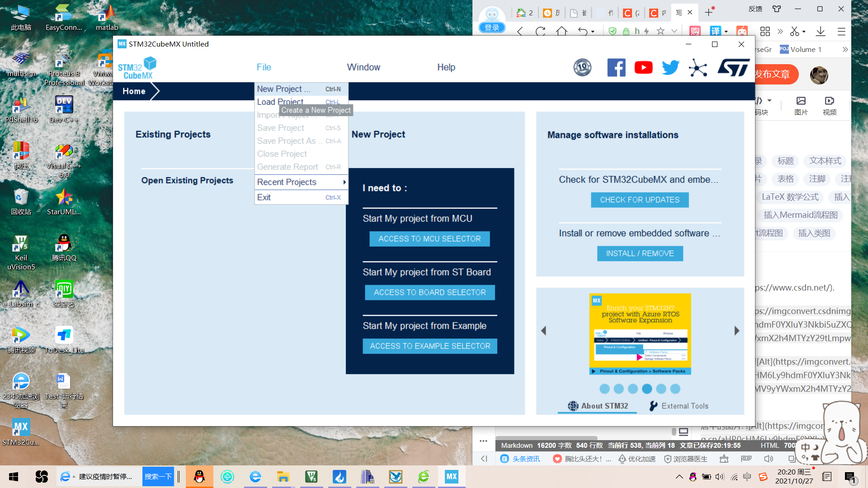
Task: Show next banner slide with right arrow
Action: coord(737,331)
